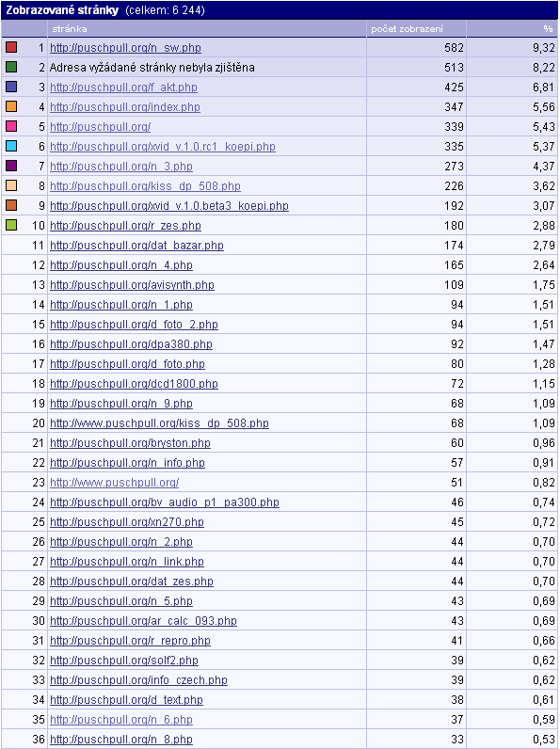Click the red swatch beside row 1

tap(11, 47)
